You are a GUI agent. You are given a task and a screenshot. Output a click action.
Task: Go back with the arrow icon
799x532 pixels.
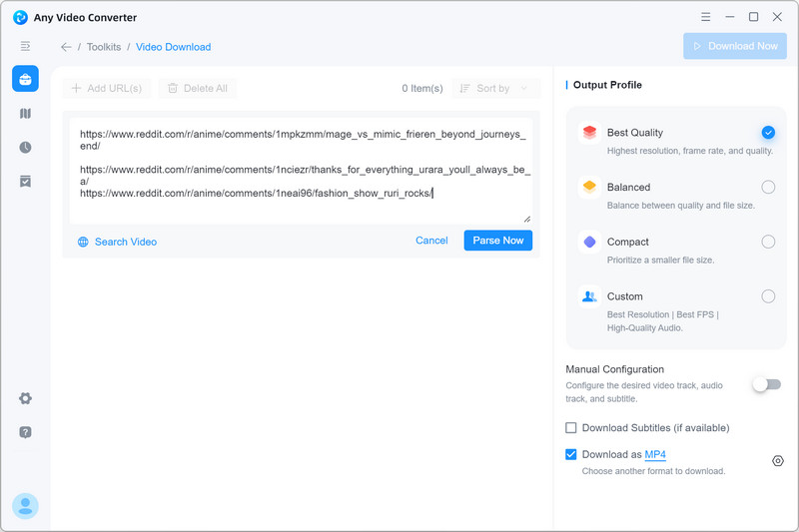point(66,47)
